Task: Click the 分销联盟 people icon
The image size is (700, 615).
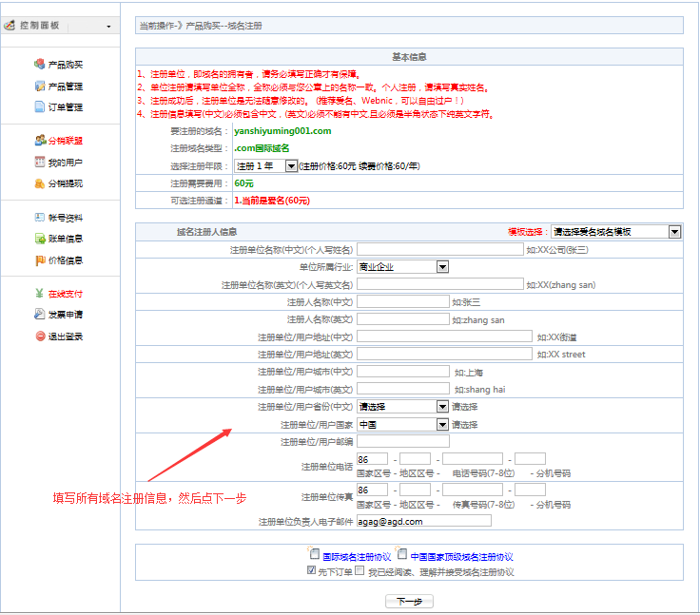Action: 39,141
